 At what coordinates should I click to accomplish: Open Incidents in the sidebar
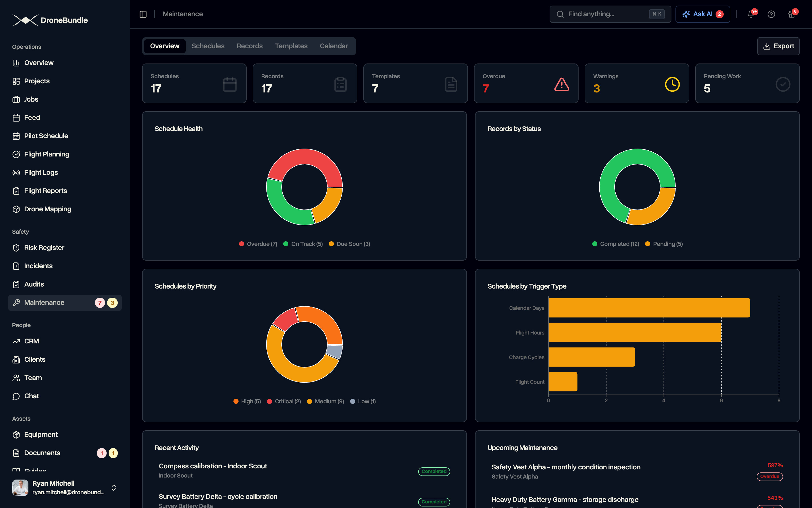coord(65,266)
